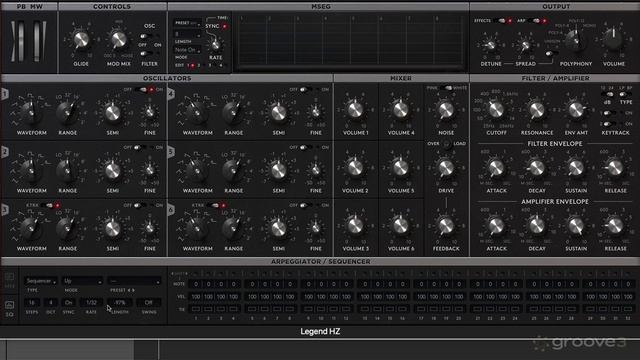Viewport: 640px width, 360px height.
Task: Click step 1 Note value
Action: pyautogui.click(x=196, y=284)
